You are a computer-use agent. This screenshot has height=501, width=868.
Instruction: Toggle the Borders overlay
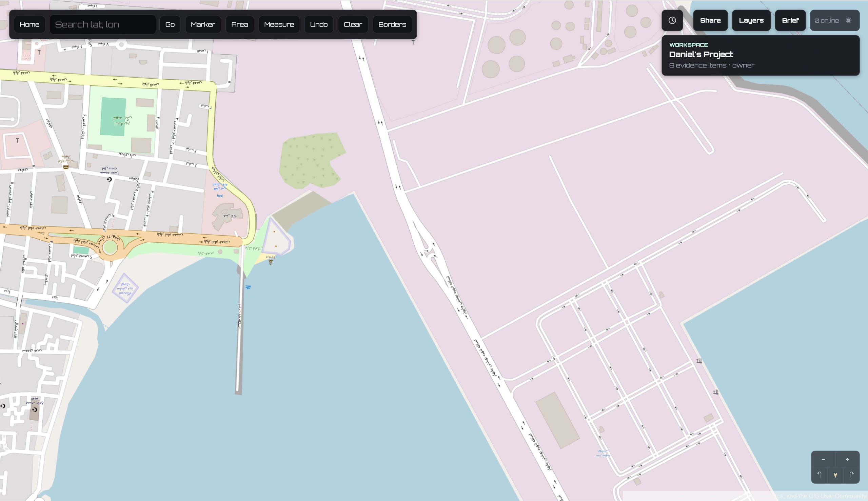click(392, 24)
